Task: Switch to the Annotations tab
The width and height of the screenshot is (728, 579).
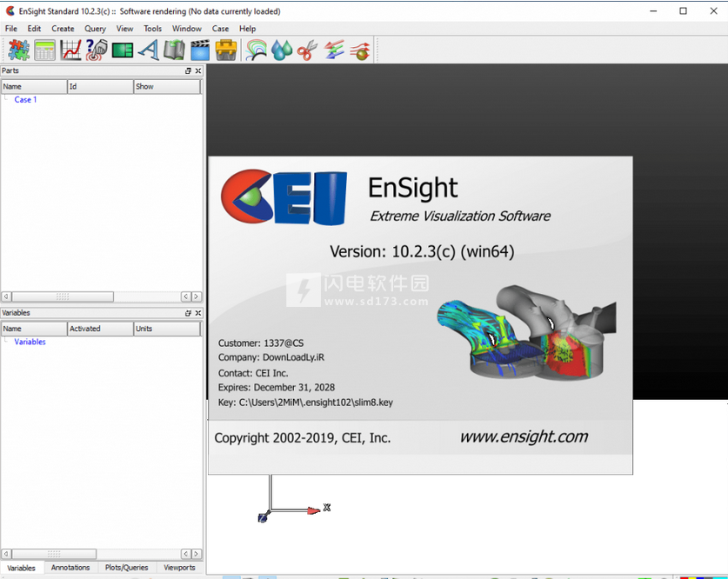Action: pyautogui.click(x=70, y=568)
